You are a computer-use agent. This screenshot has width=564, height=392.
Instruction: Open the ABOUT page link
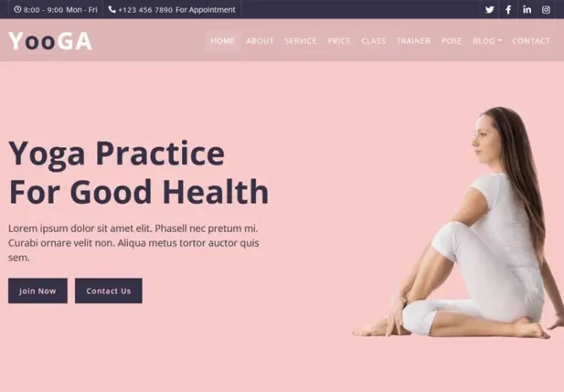coord(260,41)
